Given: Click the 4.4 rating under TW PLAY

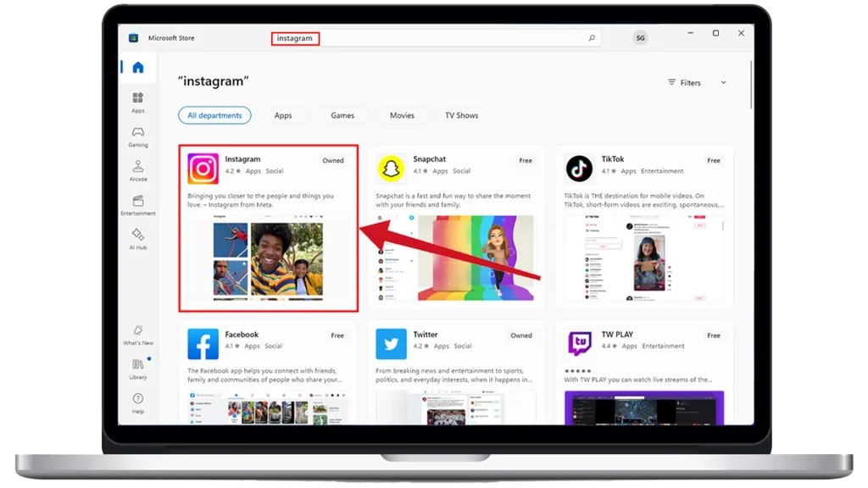Looking at the screenshot, I should pos(609,346).
